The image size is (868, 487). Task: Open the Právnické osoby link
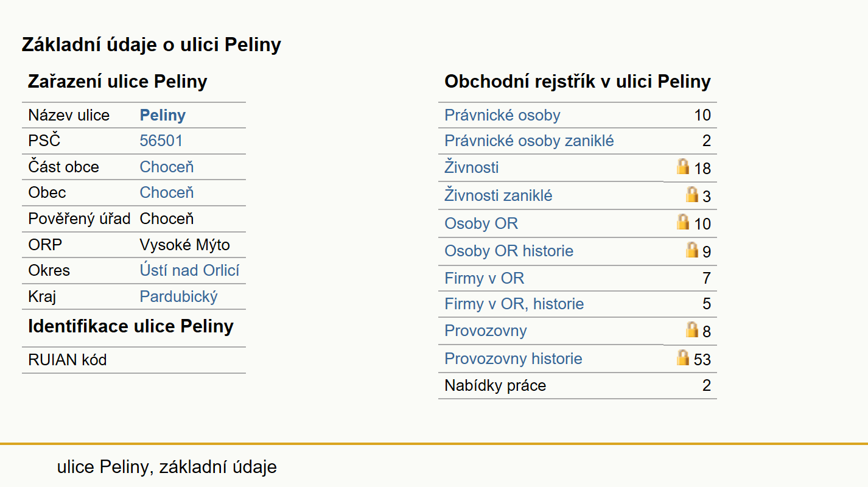click(x=502, y=115)
